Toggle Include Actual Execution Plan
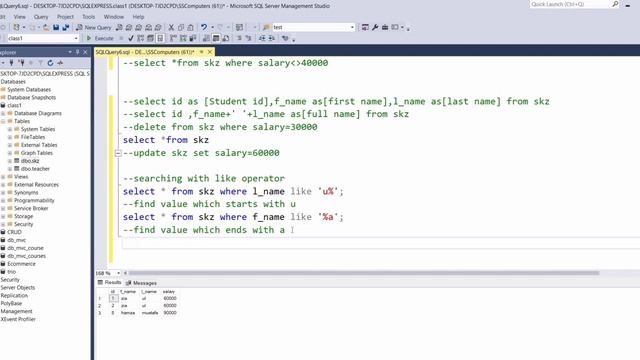Screen dimensions: 640x360 click(x=173, y=38)
